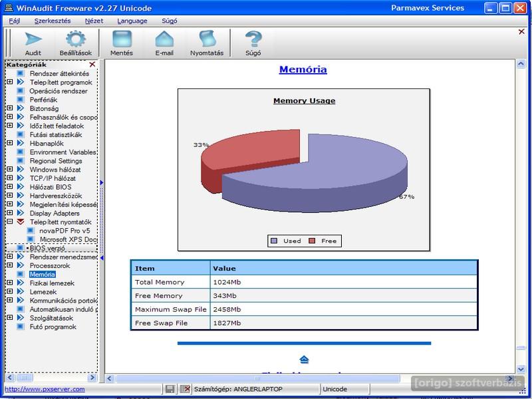Select Kommunikációs portok tree item
Screen dimensions: 532x399
coord(63,301)
